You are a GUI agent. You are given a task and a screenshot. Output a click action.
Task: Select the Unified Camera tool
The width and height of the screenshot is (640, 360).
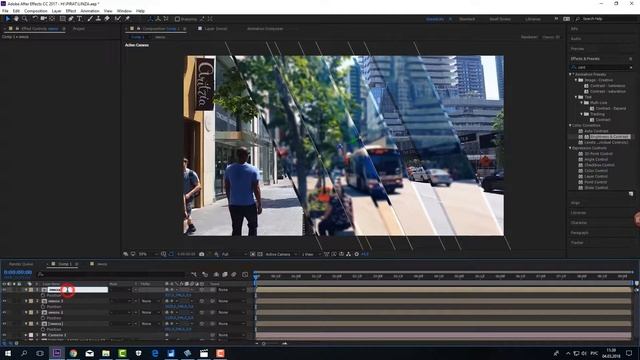43,19
